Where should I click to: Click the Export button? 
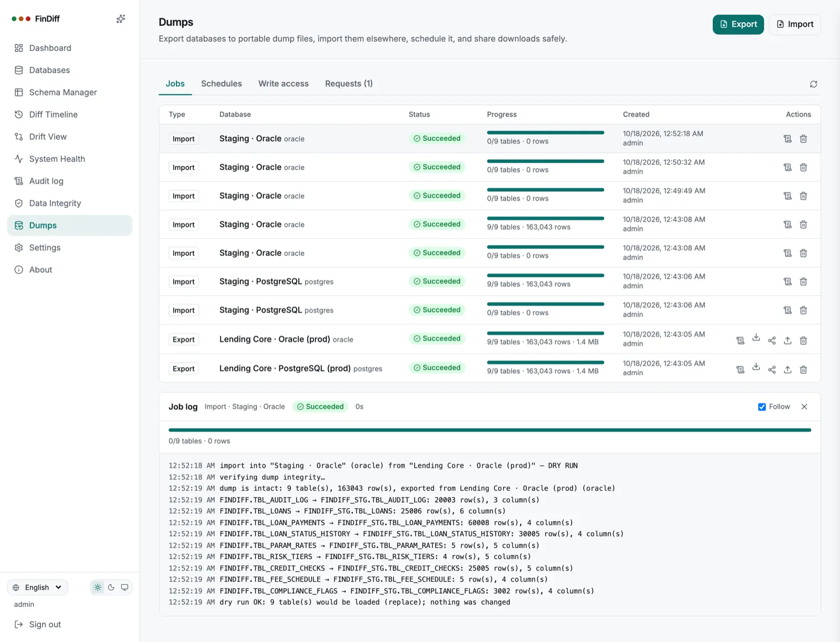pyautogui.click(x=738, y=24)
